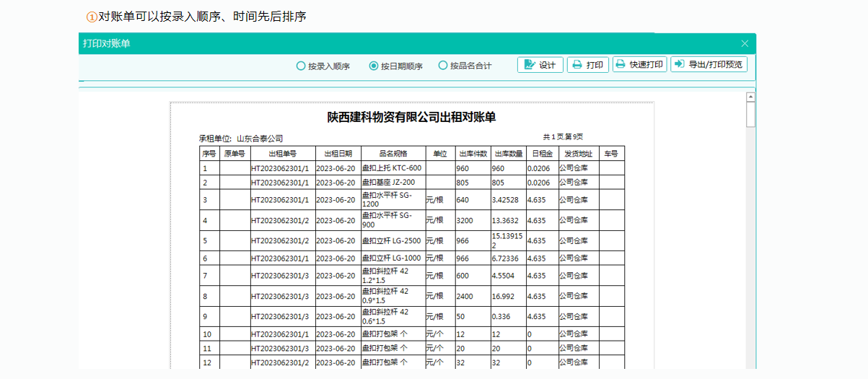Viewport: 868px width, 379px height.
Task: Click serial number 10 cell
Action: pos(209,334)
